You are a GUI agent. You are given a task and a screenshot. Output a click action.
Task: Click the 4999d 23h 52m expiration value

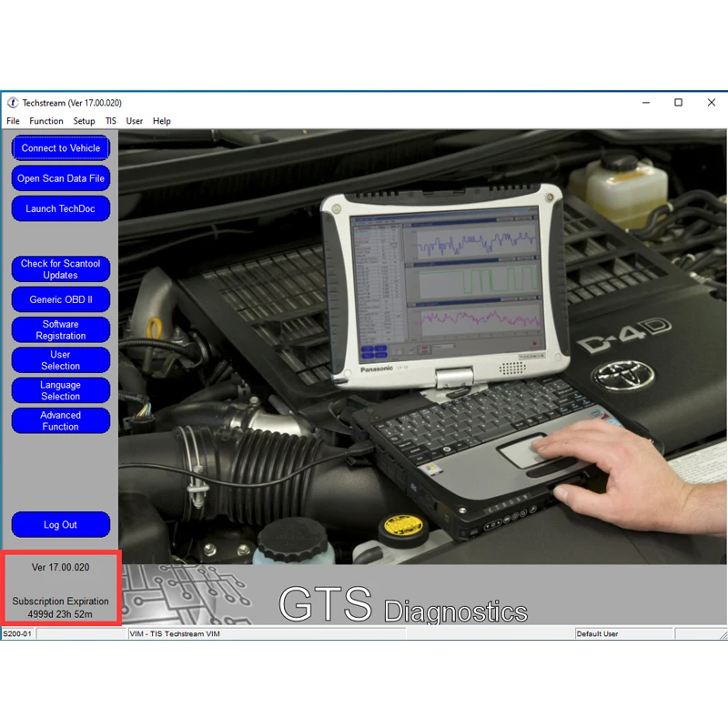(x=60, y=614)
